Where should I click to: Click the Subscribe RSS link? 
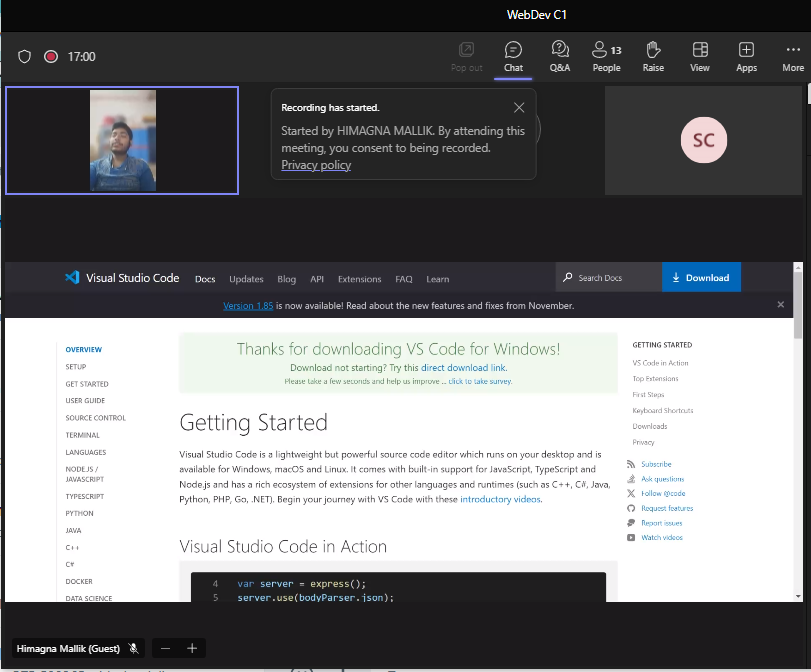click(656, 464)
